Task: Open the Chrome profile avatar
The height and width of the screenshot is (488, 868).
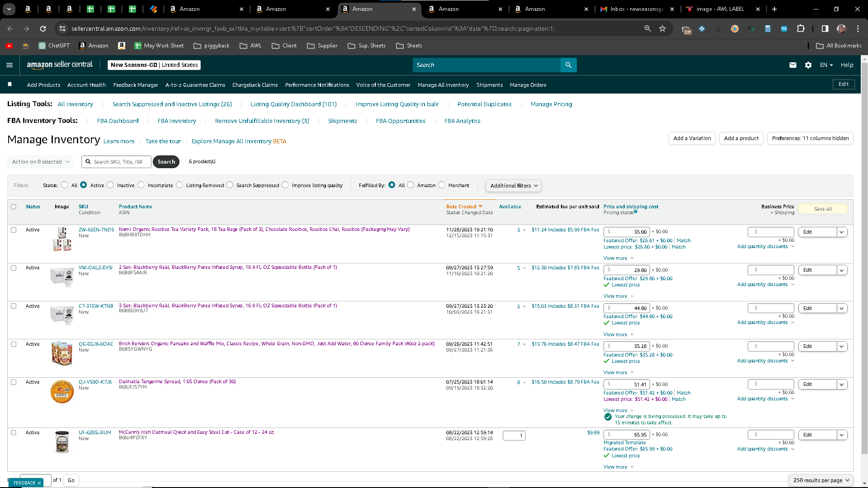Action: point(841,28)
